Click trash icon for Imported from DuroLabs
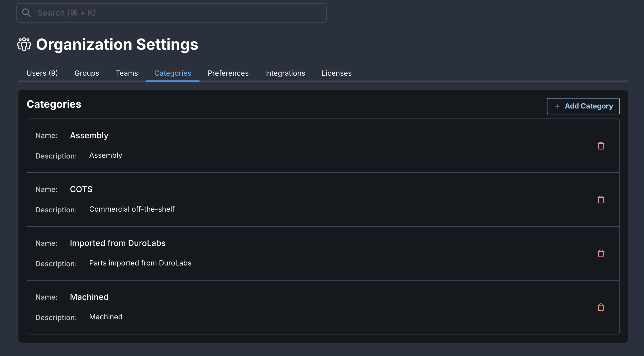 (601, 253)
